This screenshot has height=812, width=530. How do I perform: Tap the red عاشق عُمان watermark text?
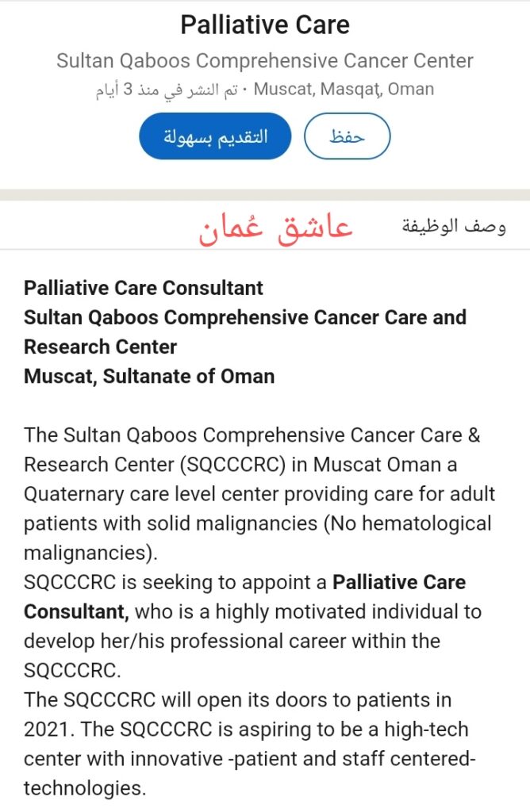coord(276,228)
